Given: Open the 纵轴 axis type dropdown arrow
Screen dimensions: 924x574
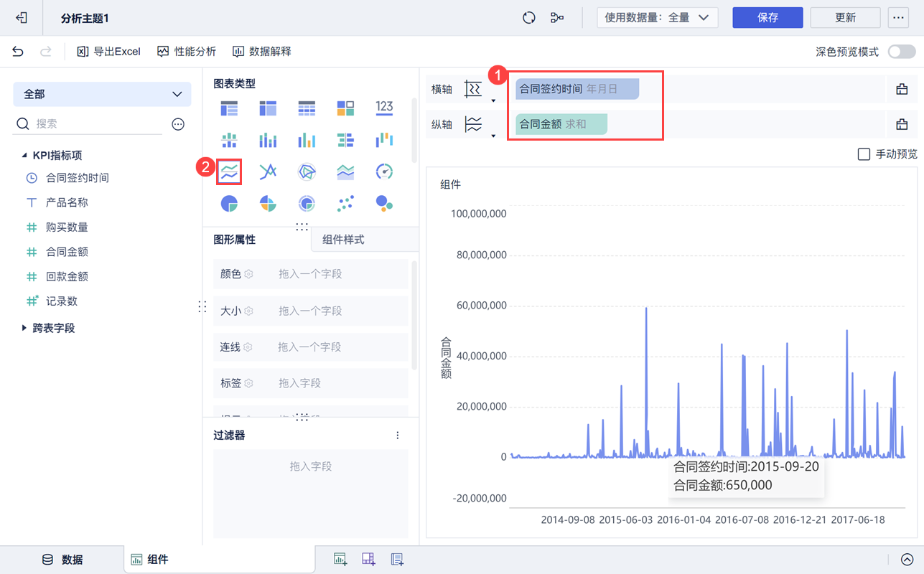Looking at the screenshot, I should point(493,136).
